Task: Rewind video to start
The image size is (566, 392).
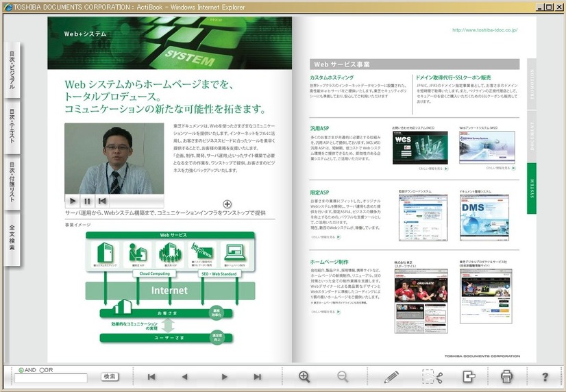Action: point(102,201)
